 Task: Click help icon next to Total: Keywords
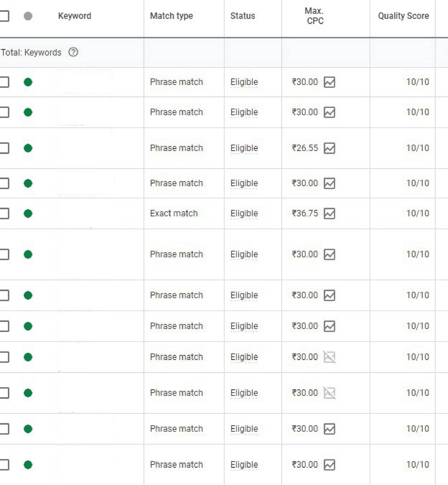pyautogui.click(x=73, y=52)
